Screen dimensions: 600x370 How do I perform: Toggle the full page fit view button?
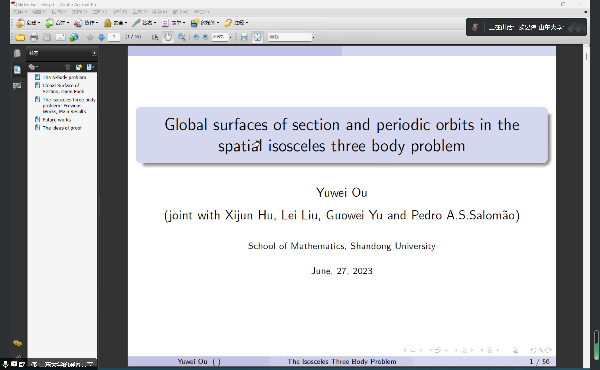(258, 37)
